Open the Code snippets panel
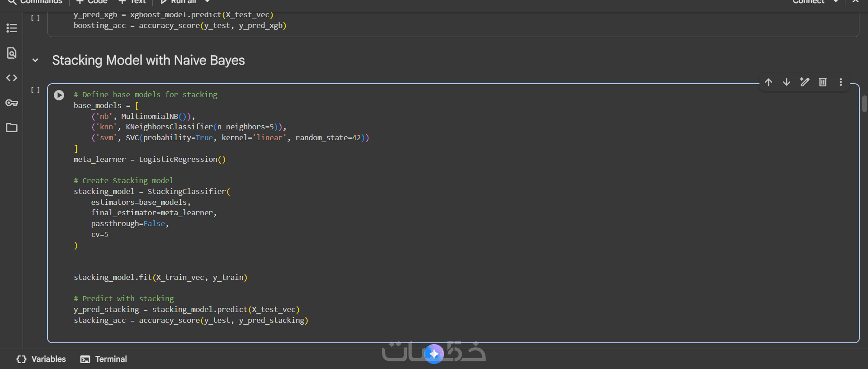 (x=12, y=78)
